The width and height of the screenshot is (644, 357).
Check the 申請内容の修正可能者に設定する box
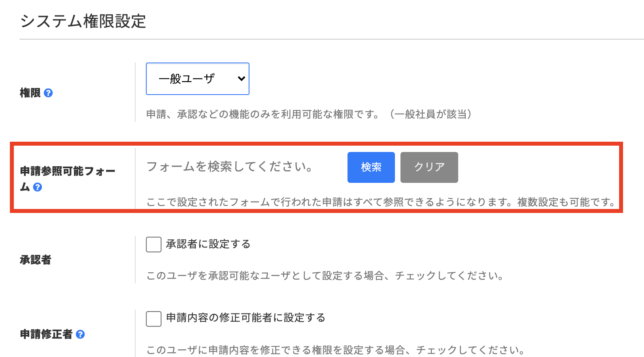click(153, 319)
